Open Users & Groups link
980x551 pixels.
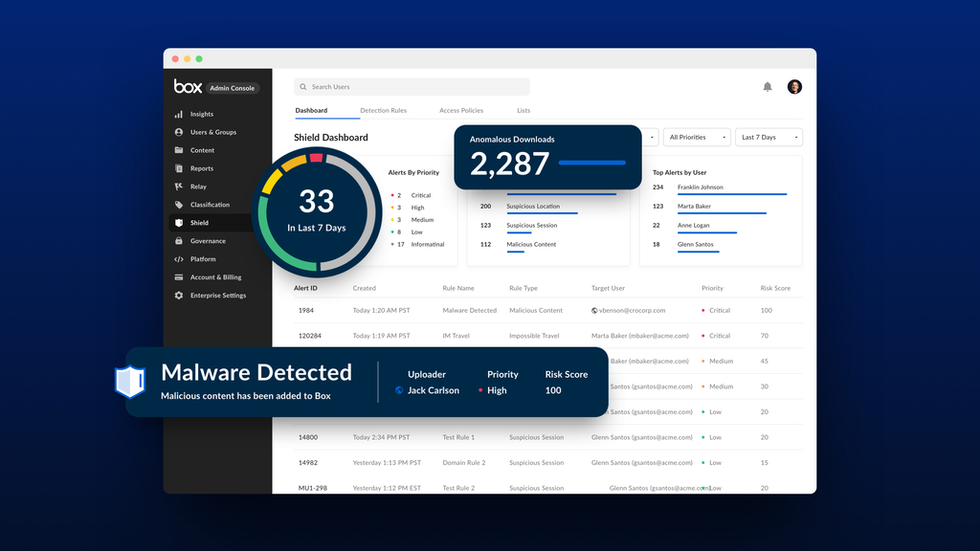coord(213,132)
